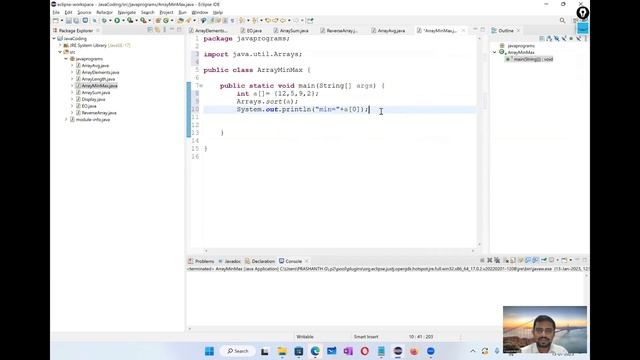This screenshot has height=360, width=640.
Task: Click the magnifier Quick Access search icon
Action: [x=562, y=20]
